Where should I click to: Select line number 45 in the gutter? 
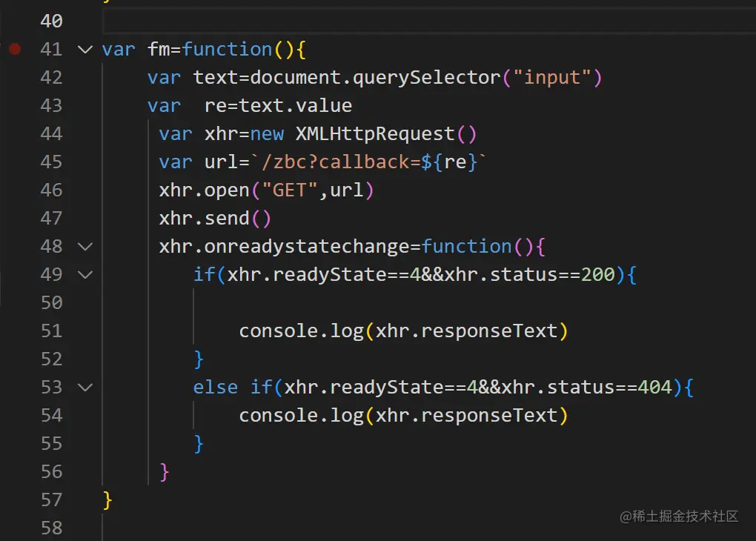coord(52,162)
